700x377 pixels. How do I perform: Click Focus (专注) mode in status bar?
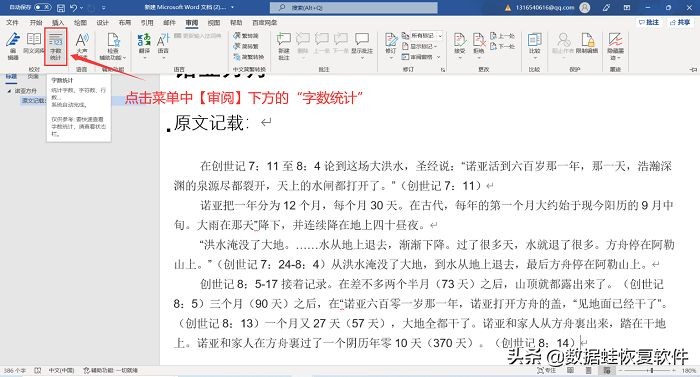coord(547,370)
